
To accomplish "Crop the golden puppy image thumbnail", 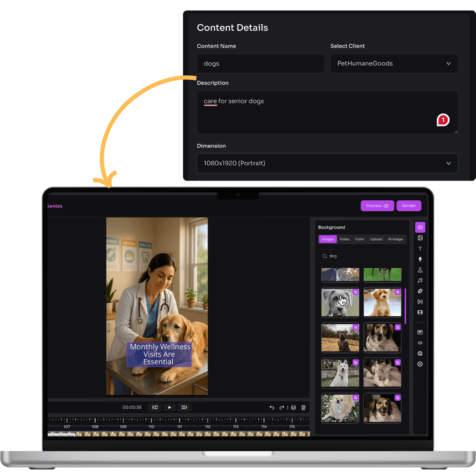I will tap(397, 292).
